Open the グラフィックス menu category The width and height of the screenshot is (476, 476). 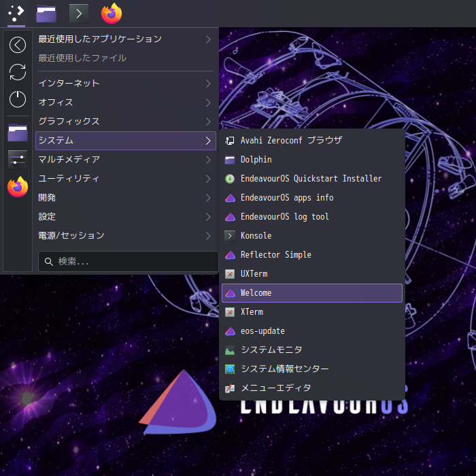pos(126,122)
